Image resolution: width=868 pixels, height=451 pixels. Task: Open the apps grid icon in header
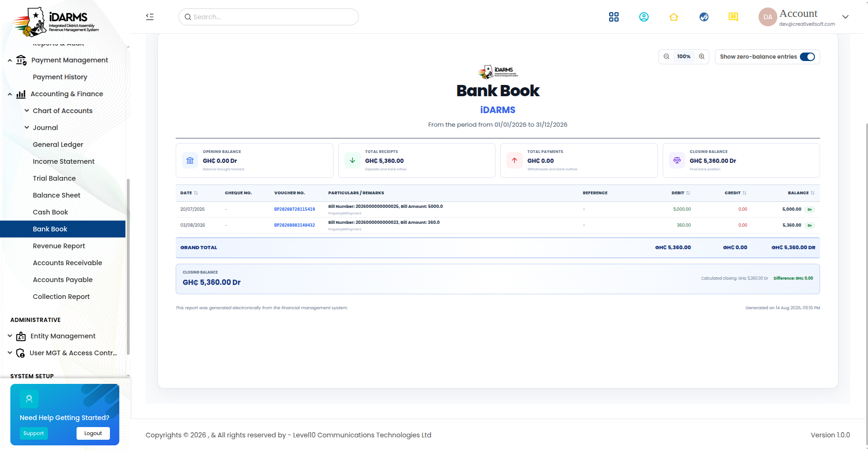pos(613,17)
